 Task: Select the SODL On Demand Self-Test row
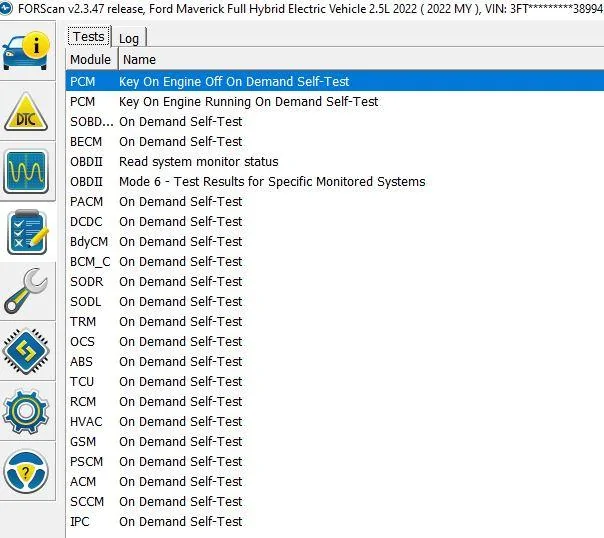pyautogui.click(x=335, y=302)
